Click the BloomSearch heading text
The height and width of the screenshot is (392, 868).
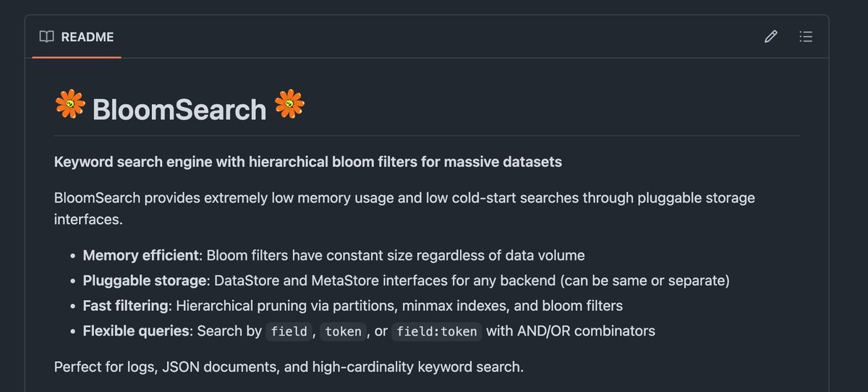click(x=179, y=110)
